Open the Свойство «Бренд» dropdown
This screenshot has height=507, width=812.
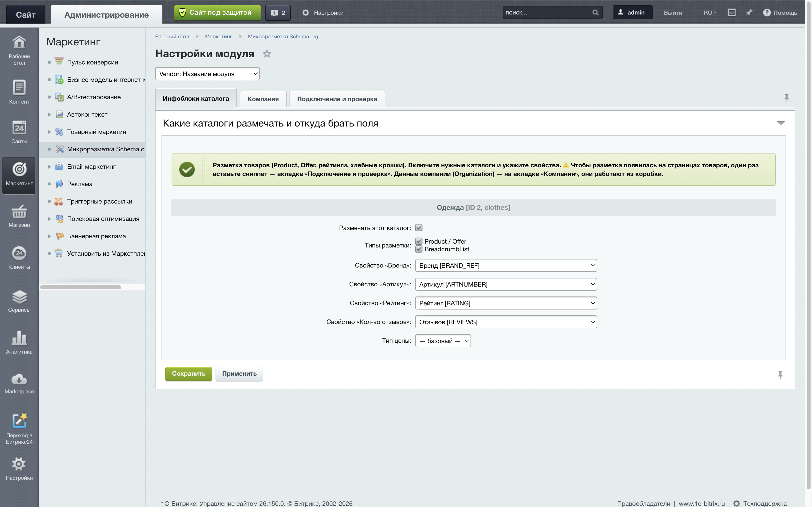tap(506, 266)
